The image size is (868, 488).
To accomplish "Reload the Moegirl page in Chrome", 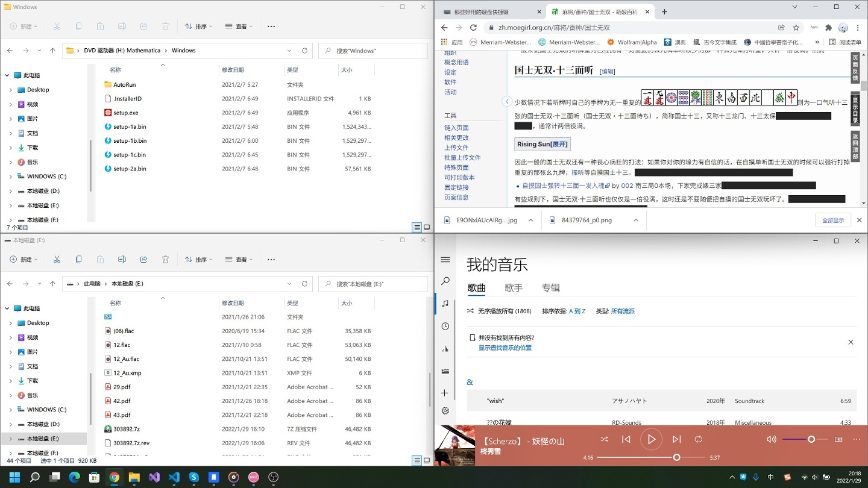I will [473, 28].
